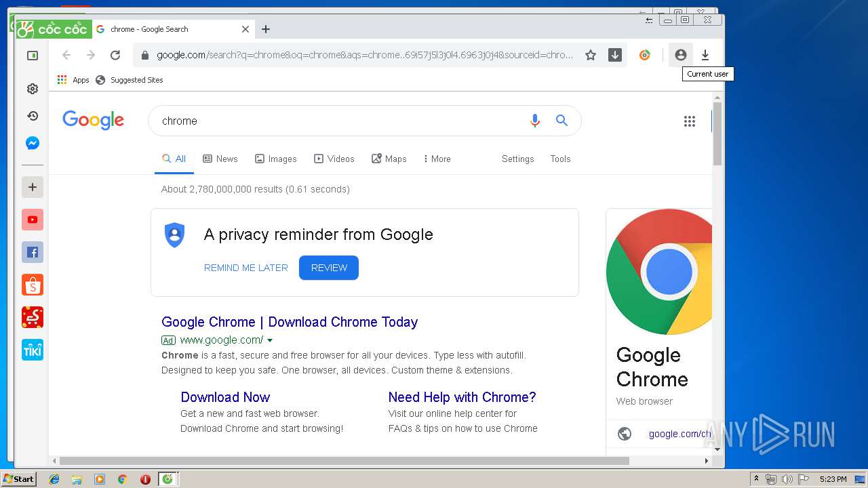Image resolution: width=868 pixels, height=488 pixels.
Task: Open the downloads arrow in toolbar
Action: click(705, 56)
